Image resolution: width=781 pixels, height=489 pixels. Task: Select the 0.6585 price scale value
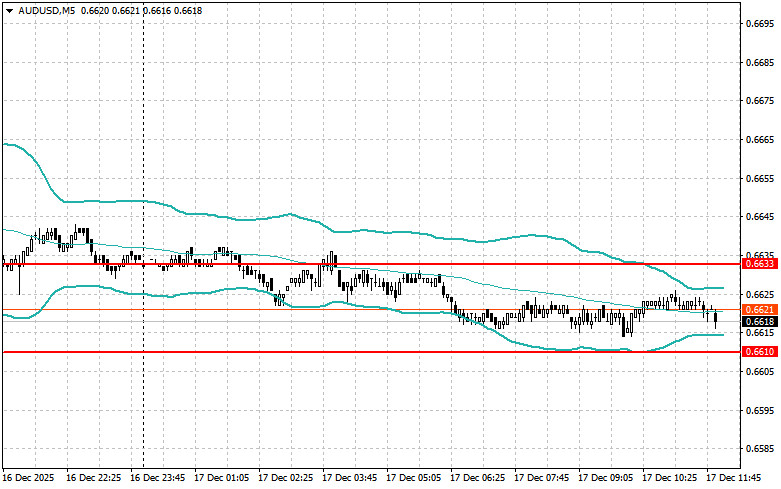[x=761, y=449]
